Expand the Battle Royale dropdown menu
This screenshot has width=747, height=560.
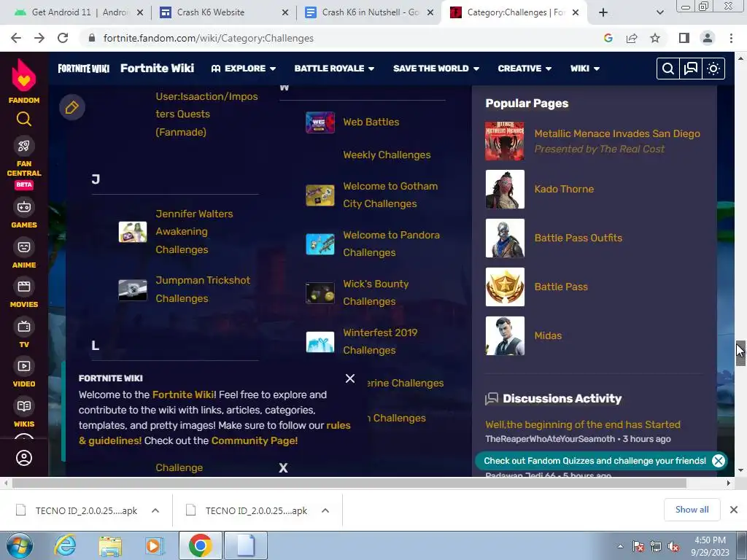tap(334, 69)
